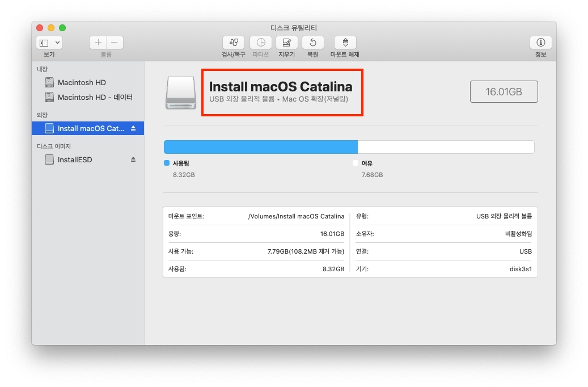Remove volume with minus button

coord(115,43)
